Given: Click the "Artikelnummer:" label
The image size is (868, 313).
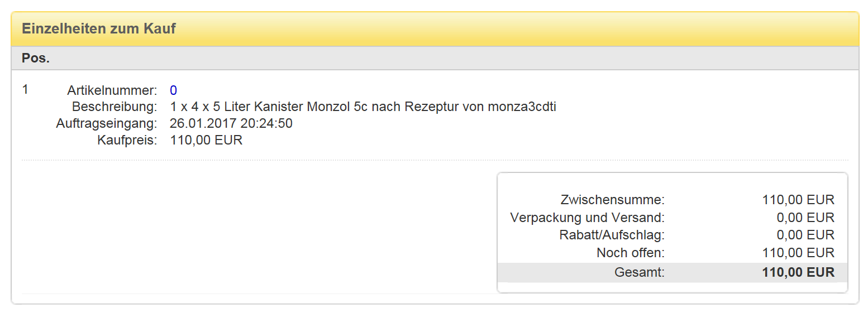Looking at the screenshot, I should [112, 90].
